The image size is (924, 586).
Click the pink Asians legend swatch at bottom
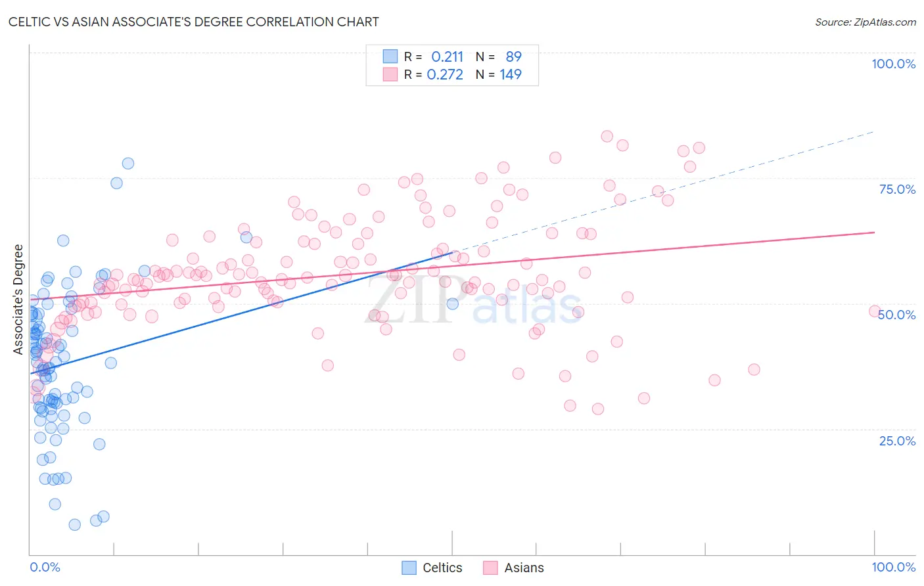click(490, 568)
